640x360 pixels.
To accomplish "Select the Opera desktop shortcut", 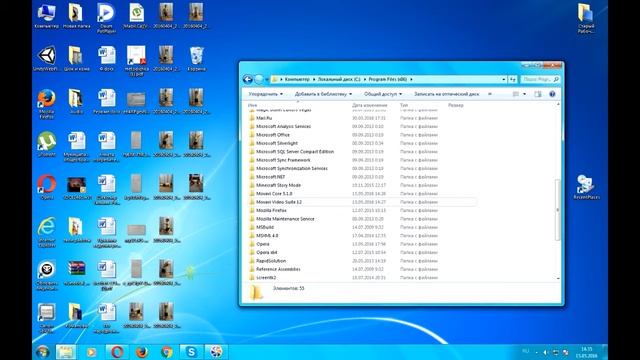I will (47, 187).
